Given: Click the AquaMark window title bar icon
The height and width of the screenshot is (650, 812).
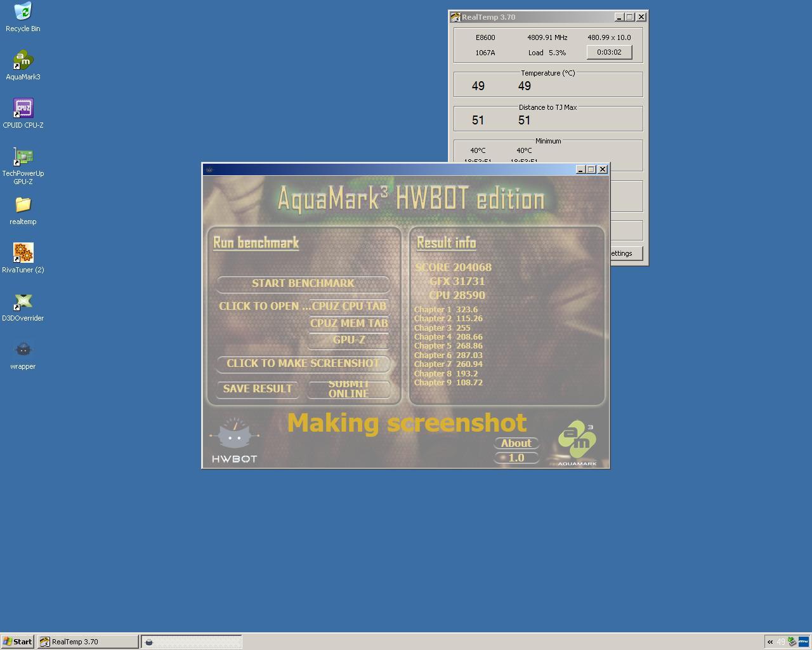Looking at the screenshot, I should pyautogui.click(x=209, y=169).
